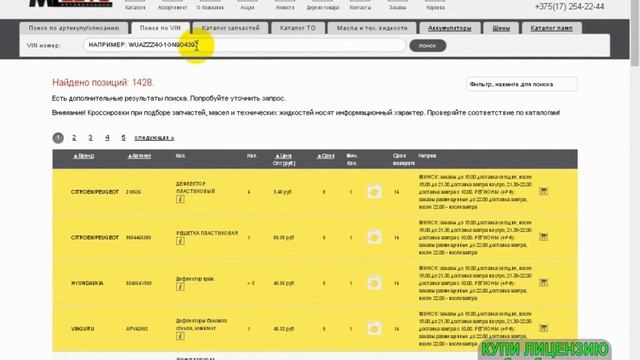Add РЕШЕТКА ПЛАСТИКОВАЯ to cart via cart icon
This screenshot has width=640, height=360.
point(543,237)
